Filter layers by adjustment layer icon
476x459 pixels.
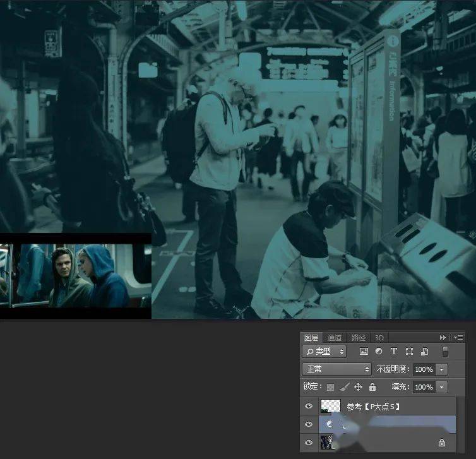(379, 351)
